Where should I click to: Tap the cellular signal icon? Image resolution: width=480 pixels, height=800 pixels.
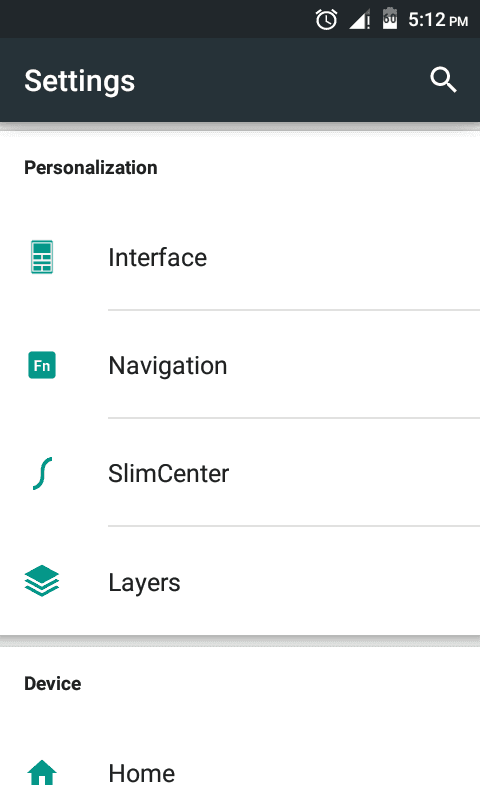point(360,20)
